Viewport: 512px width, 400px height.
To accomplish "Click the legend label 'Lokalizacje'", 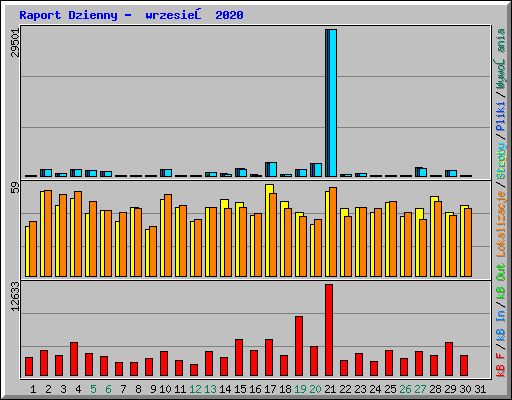I will point(500,224).
